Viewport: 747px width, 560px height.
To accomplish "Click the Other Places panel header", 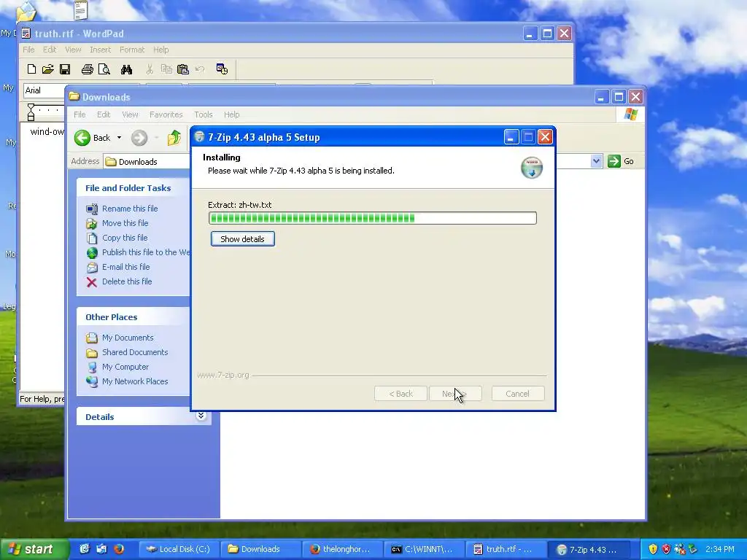I will (133, 317).
